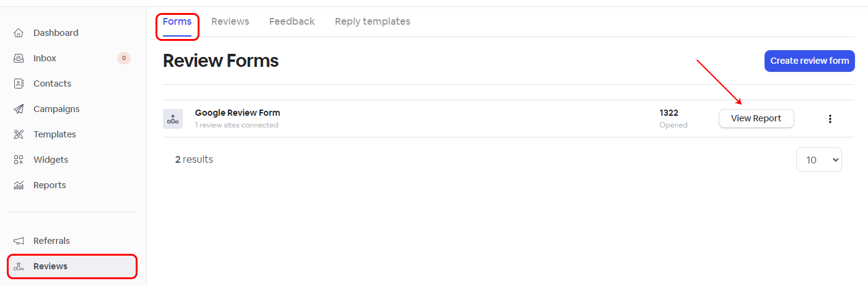Click the Reviews sidebar icon
Screen dimensions: 868x286
click(19, 266)
